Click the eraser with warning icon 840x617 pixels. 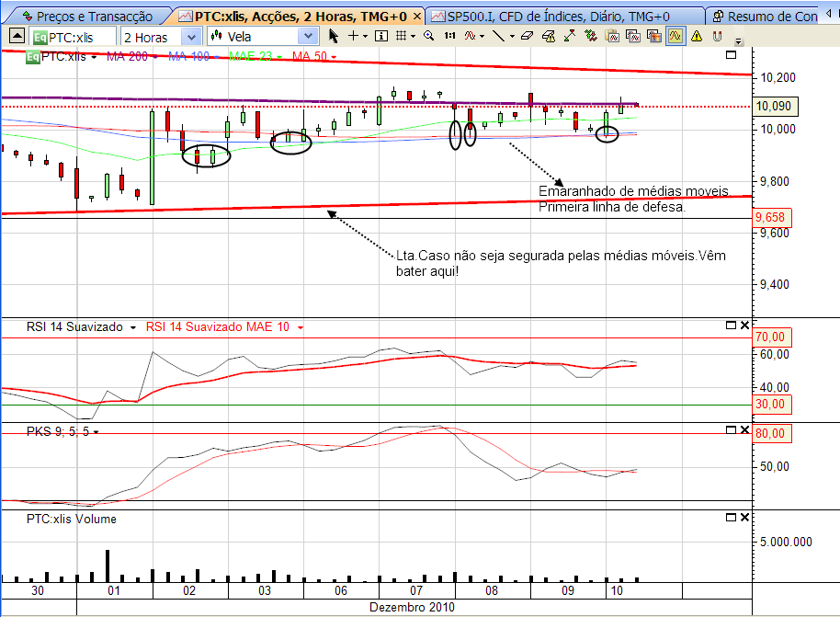548,36
